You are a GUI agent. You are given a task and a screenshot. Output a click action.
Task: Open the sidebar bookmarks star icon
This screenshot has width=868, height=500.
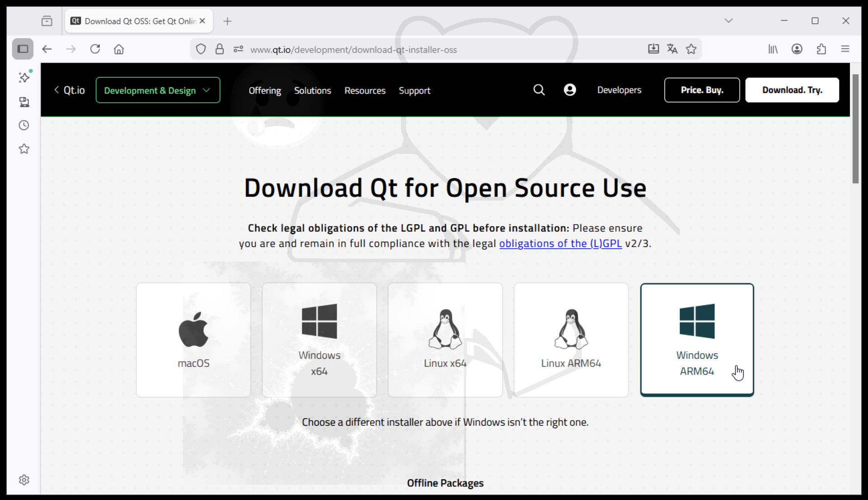pyautogui.click(x=24, y=149)
